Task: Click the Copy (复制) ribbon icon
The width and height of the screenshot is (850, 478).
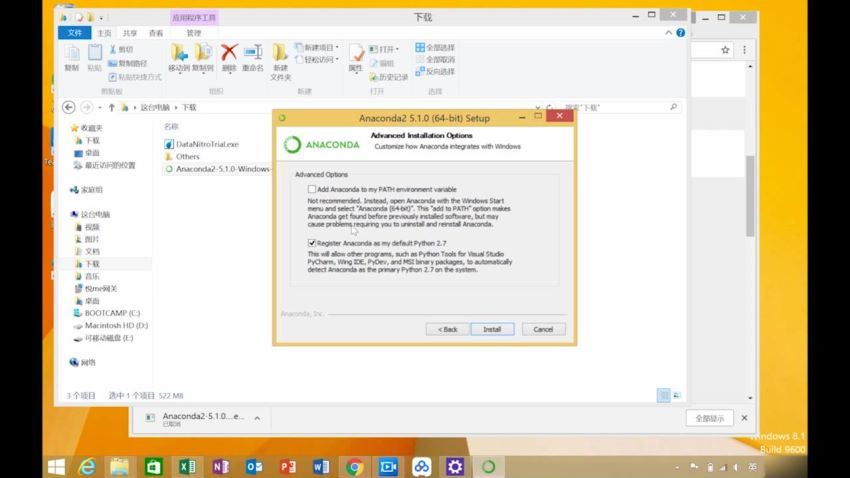Action: pyautogui.click(x=72, y=53)
